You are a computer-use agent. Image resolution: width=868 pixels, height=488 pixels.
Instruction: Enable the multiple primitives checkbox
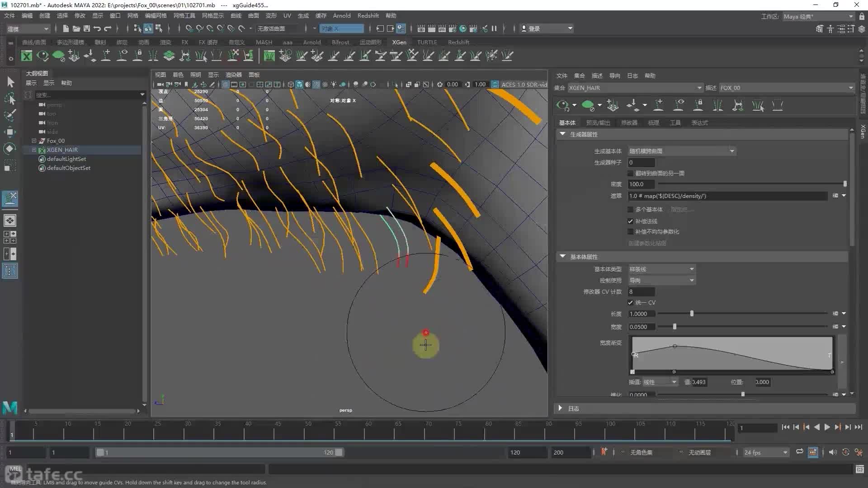[x=630, y=210]
